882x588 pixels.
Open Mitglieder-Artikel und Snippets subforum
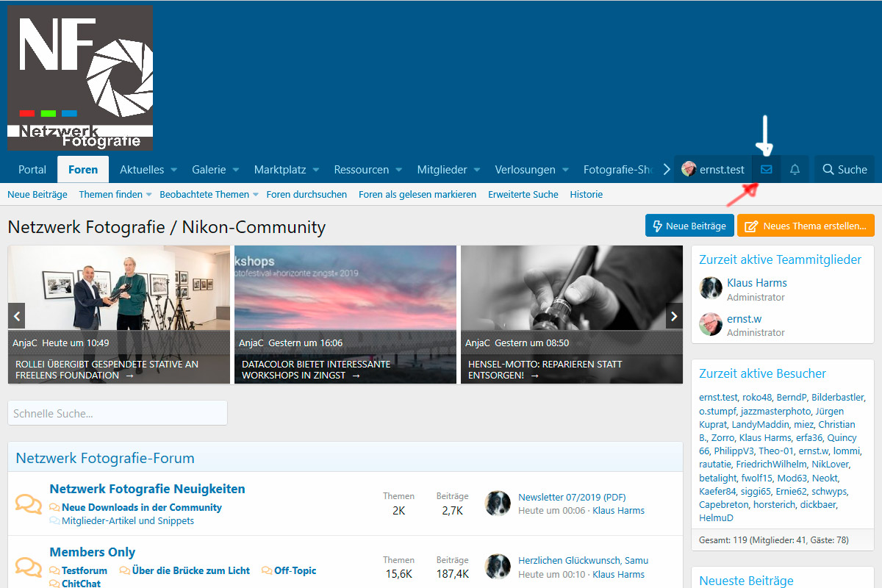[x=128, y=520]
